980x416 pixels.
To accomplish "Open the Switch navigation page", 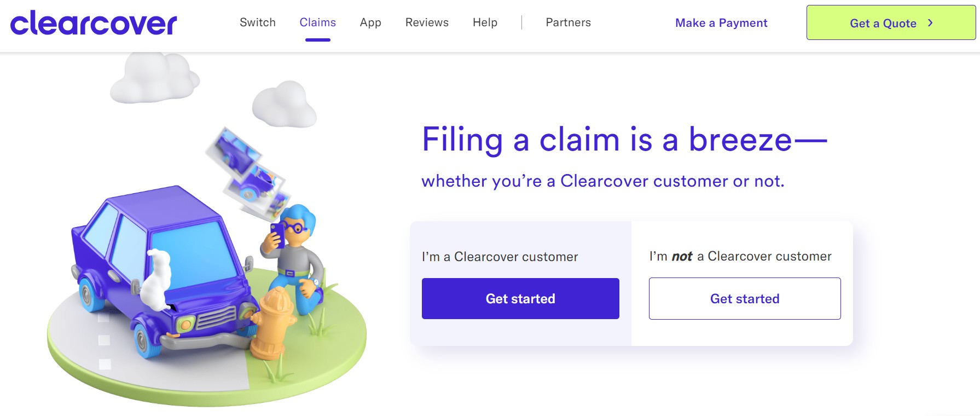I will pyautogui.click(x=257, y=22).
